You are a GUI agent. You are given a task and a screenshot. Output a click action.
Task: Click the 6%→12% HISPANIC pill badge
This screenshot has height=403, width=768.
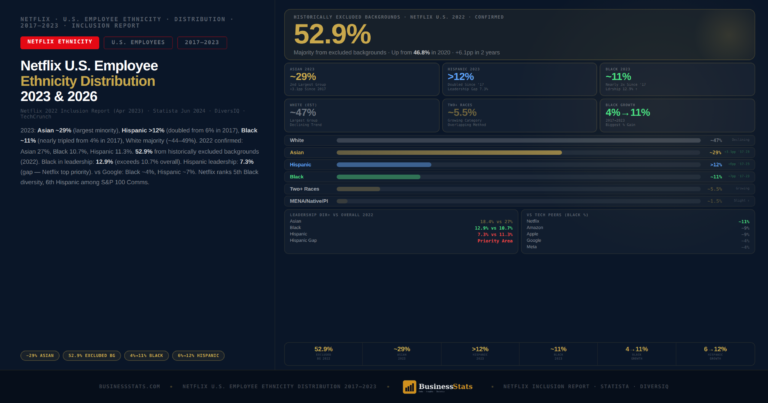(198, 356)
